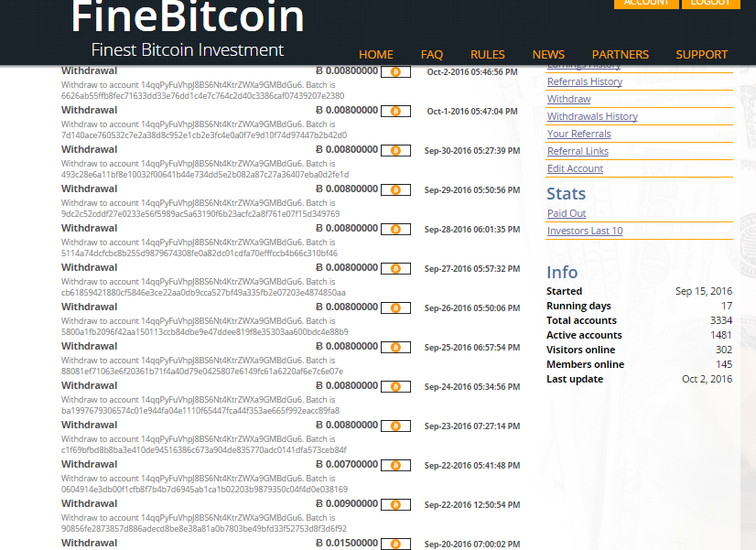
Task: Open the Edit Account link
Action: pos(575,168)
